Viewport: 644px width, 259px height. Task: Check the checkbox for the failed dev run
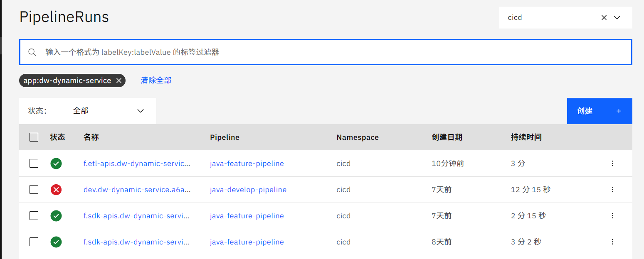click(x=34, y=189)
